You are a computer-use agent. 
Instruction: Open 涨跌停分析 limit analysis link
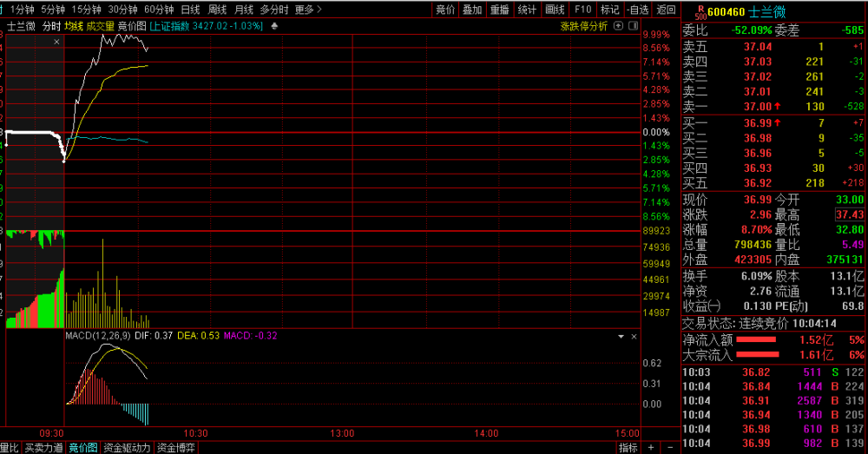pos(583,26)
